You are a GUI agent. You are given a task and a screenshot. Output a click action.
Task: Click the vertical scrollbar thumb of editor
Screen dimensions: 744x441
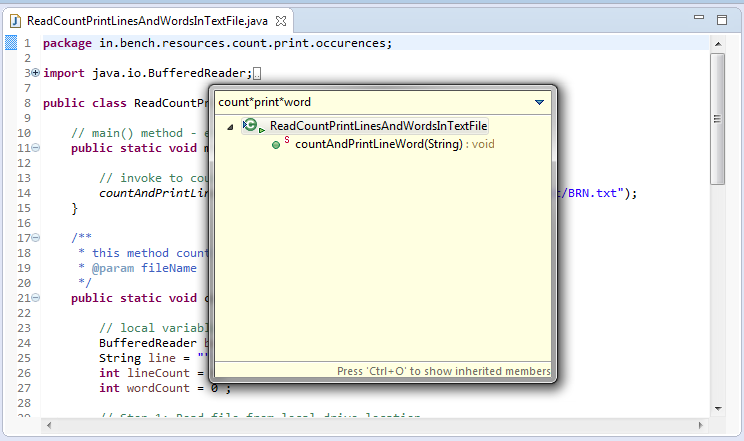pyautogui.click(x=717, y=118)
